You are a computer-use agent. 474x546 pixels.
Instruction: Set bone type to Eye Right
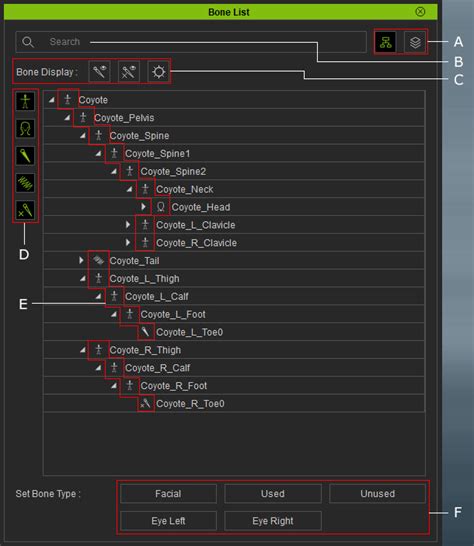[273, 521]
